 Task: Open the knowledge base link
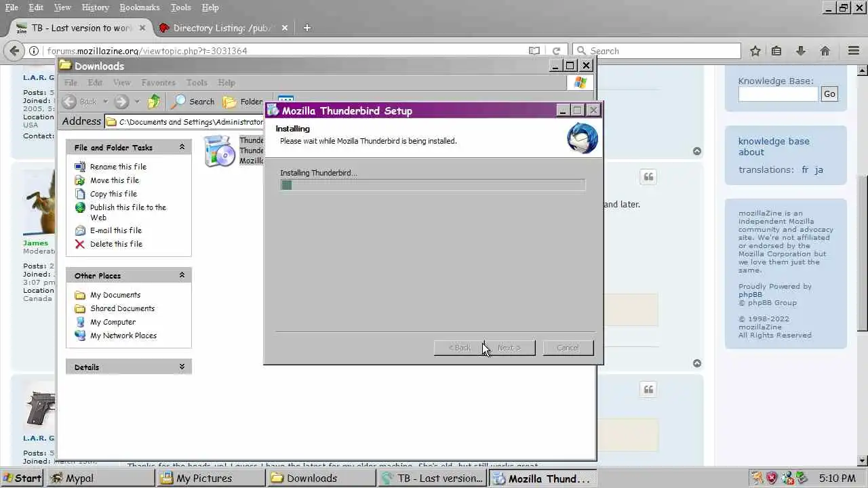[774, 142]
